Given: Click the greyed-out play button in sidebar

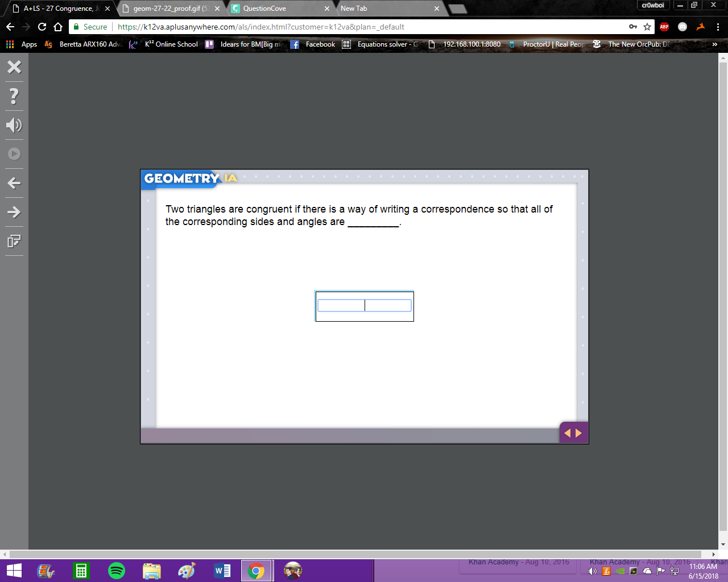Looking at the screenshot, I should [x=14, y=154].
